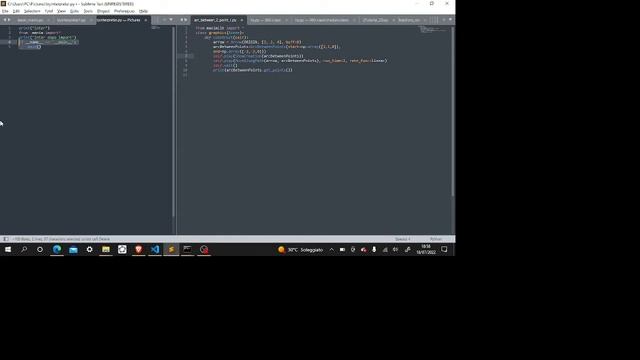Image resolution: width=640 pixels, height=360 pixels.
Task: Change syntax via Python in status bar
Action: point(436,239)
